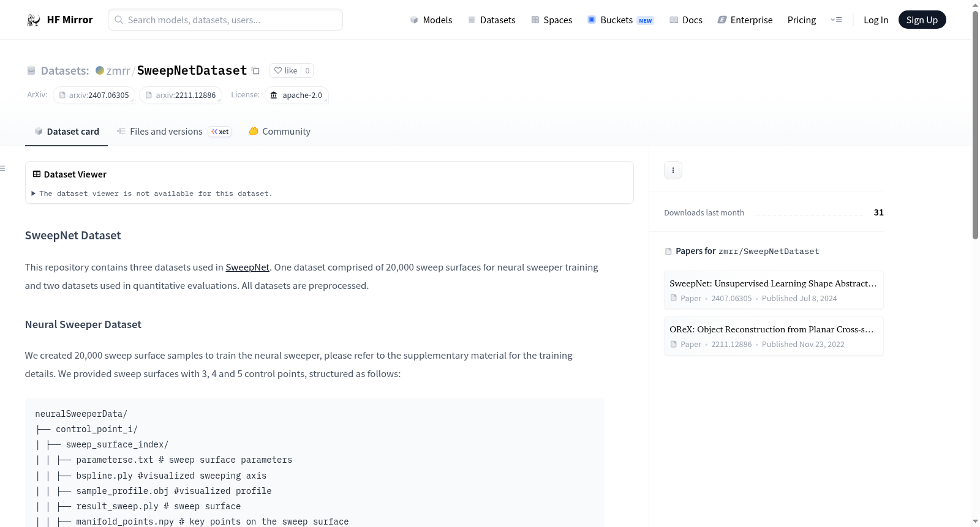The image size is (980, 527).
Task: Click the parameterse.txt line in code block
Action: (x=184, y=460)
